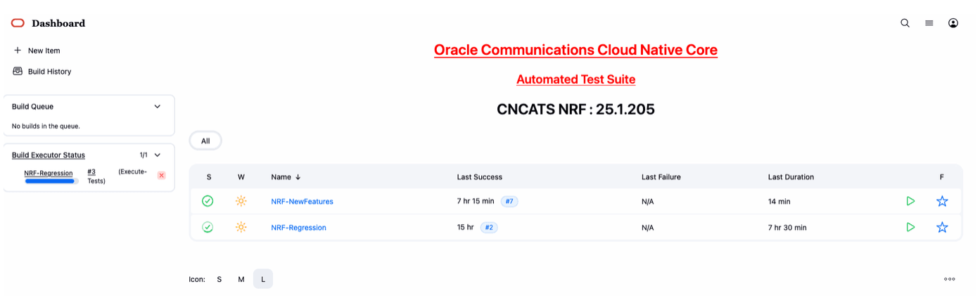Click the plus icon for New Item

[18, 51]
